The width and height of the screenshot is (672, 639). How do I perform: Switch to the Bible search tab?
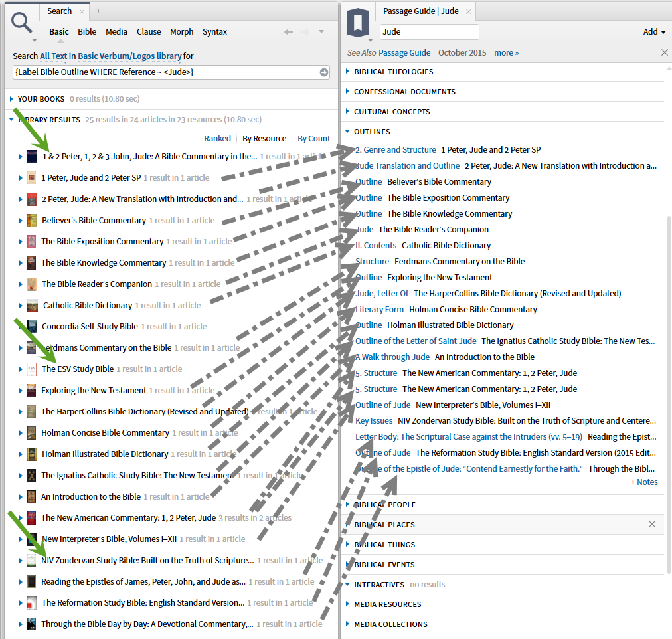pyautogui.click(x=86, y=31)
